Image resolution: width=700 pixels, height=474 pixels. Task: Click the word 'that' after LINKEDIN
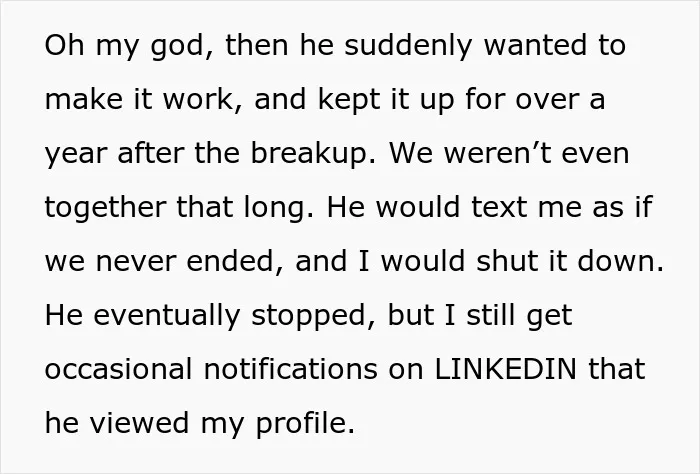click(617, 369)
